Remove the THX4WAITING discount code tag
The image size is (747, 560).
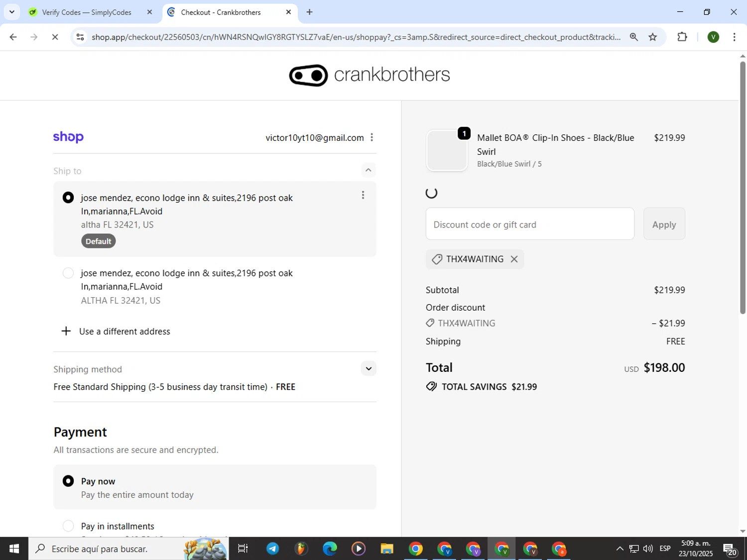pos(514,259)
